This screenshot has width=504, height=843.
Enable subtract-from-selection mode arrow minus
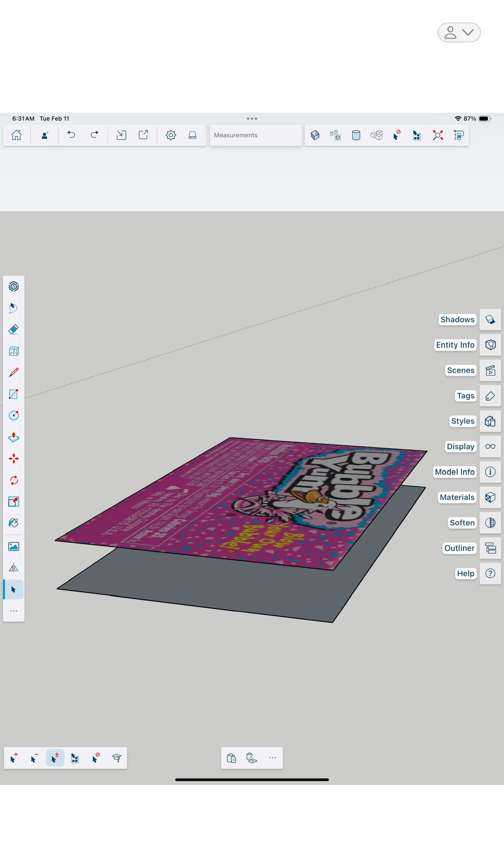coord(34,758)
